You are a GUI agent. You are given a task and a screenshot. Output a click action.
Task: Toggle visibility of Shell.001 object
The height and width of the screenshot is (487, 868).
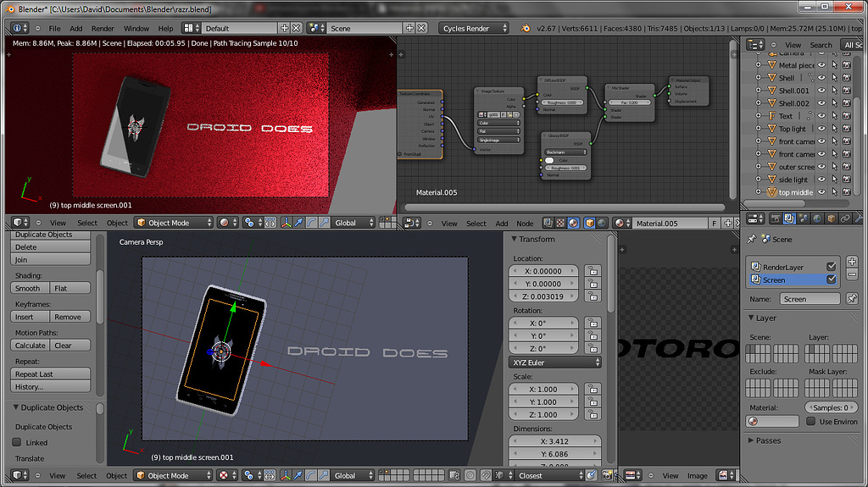coord(821,91)
